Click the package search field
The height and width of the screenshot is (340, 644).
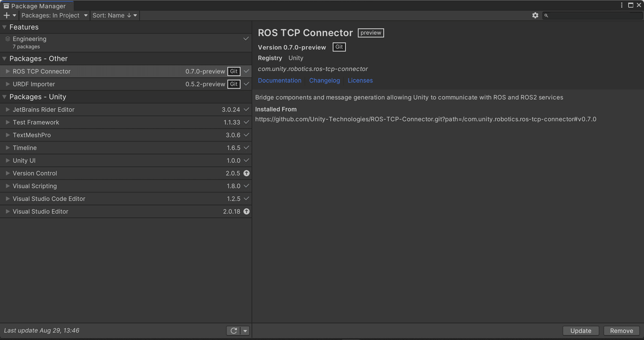click(593, 16)
